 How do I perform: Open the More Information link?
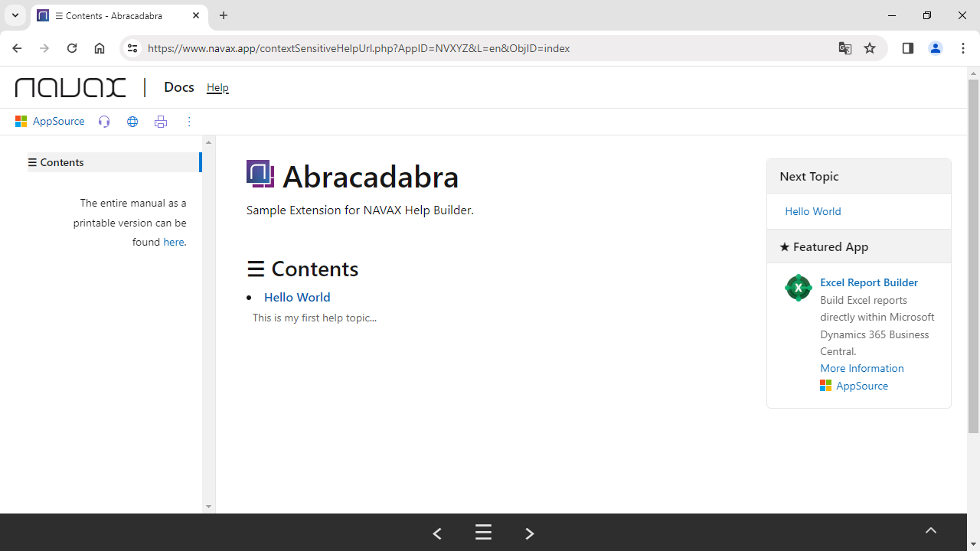coord(862,368)
